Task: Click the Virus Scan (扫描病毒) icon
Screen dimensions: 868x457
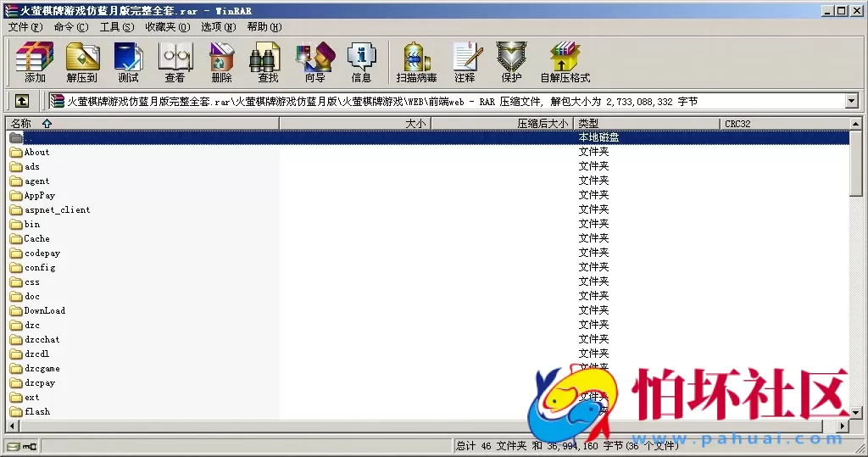Action: click(416, 63)
